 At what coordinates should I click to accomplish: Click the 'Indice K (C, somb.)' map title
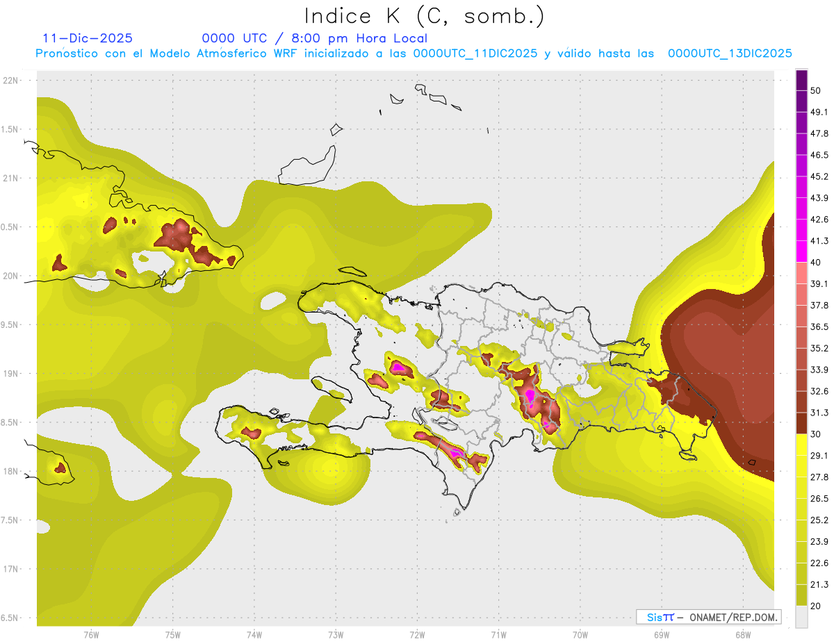click(424, 16)
